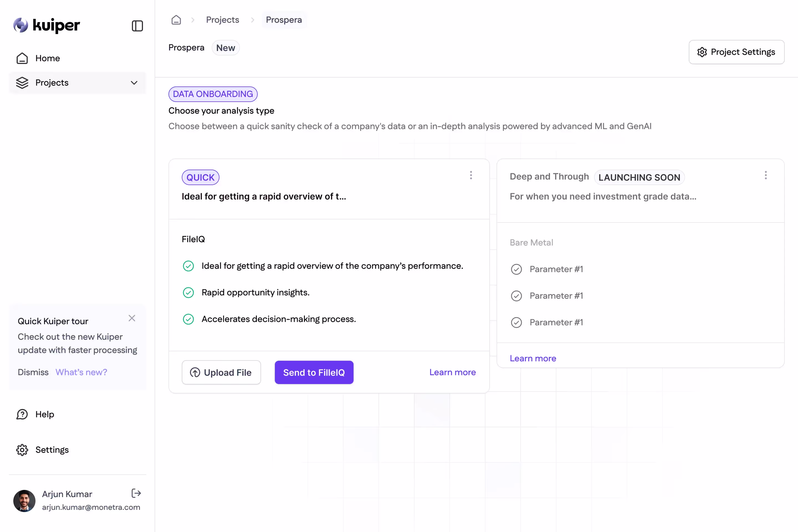Open Projects breadcrumb item
This screenshot has width=798, height=532.
point(222,20)
